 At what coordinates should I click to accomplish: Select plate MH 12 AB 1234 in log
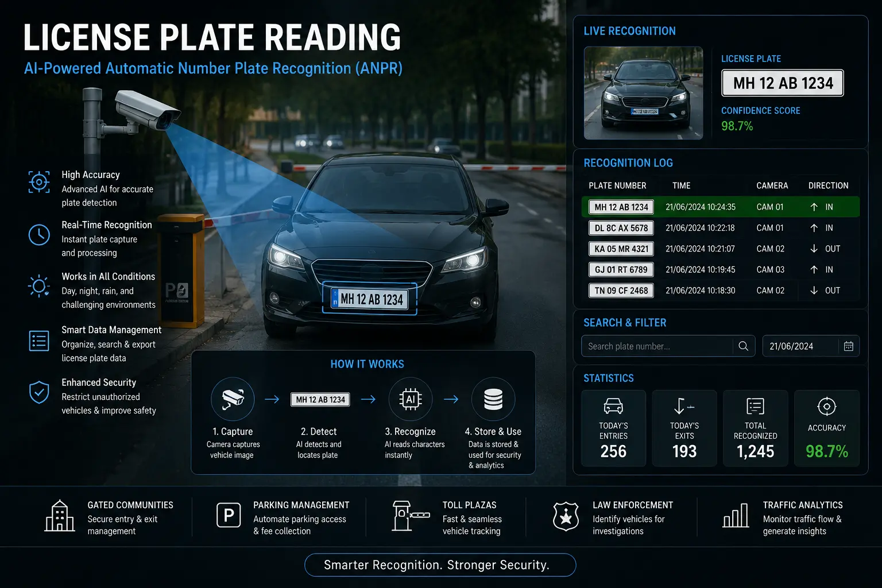621,207
